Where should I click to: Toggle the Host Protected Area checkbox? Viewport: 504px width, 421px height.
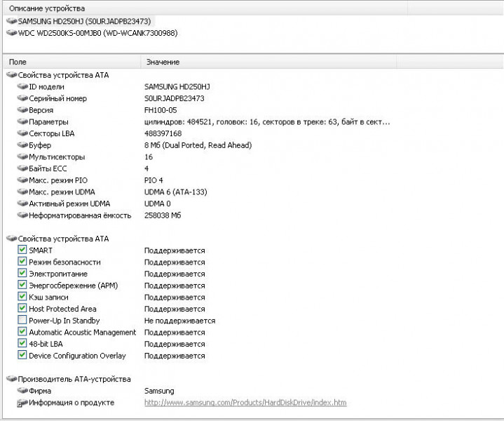coord(22,308)
